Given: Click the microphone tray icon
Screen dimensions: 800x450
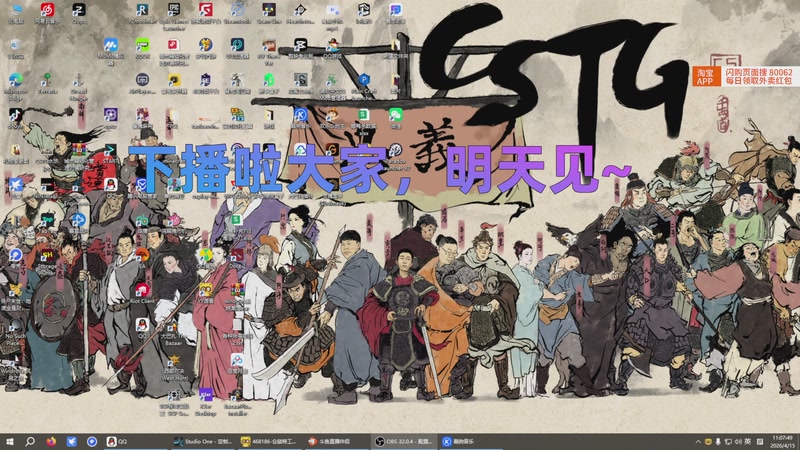Looking at the screenshot, I should (718, 441).
